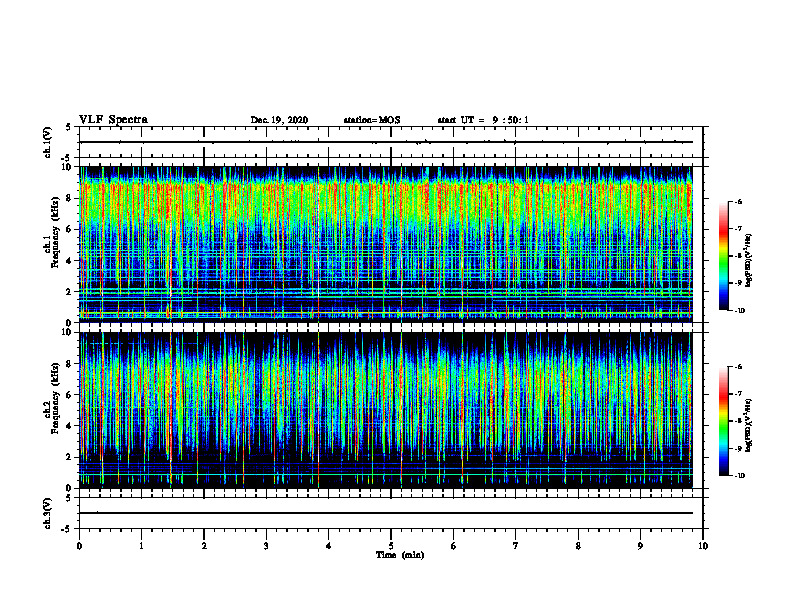Click the ch.2 spectrogram color bar

[x=724, y=421]
